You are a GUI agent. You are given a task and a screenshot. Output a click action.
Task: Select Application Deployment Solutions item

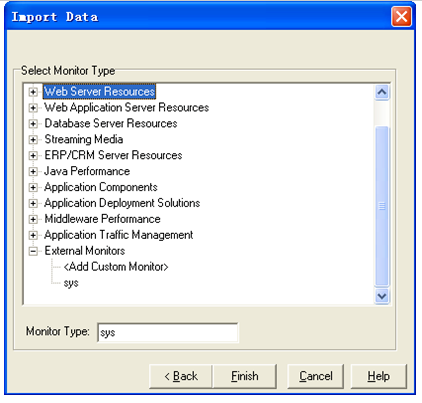tap(122, 203)
